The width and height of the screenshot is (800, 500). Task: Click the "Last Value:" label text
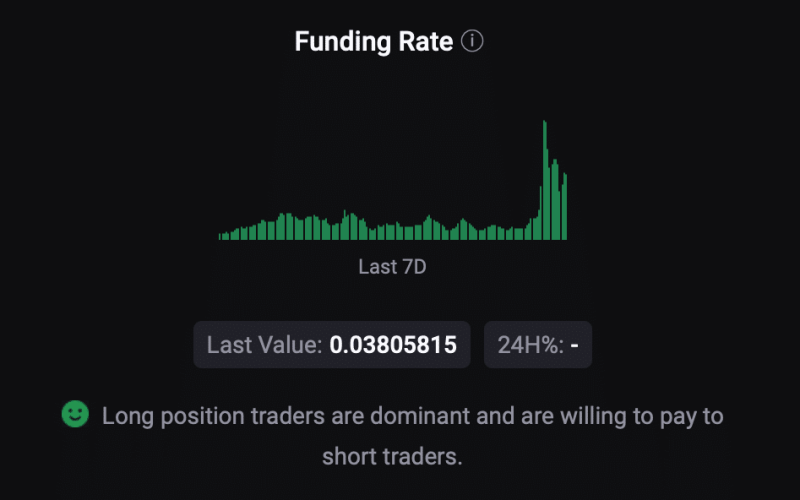pyautogui.click(x=264, y=345)
